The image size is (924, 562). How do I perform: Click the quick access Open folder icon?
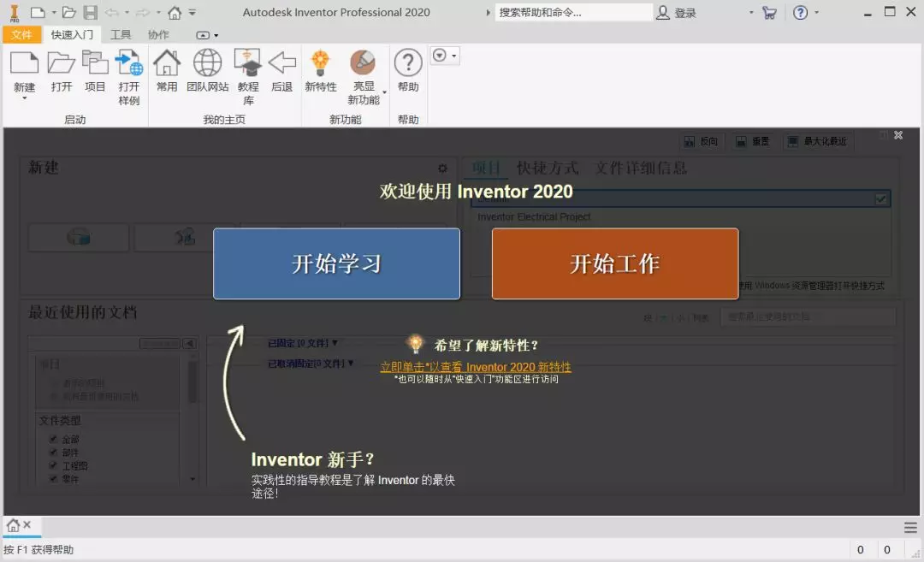pos(69,12)
